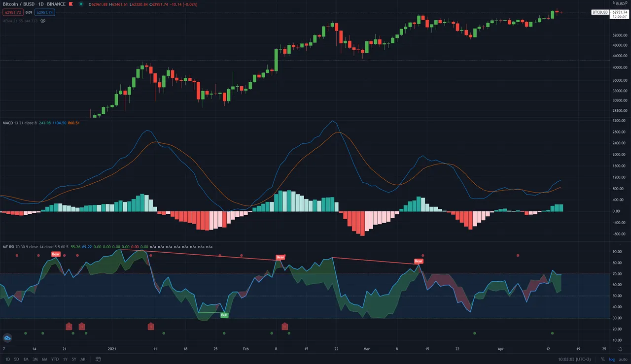
Task: Click the MF RSI value 69.22
Action: [88, 246]
